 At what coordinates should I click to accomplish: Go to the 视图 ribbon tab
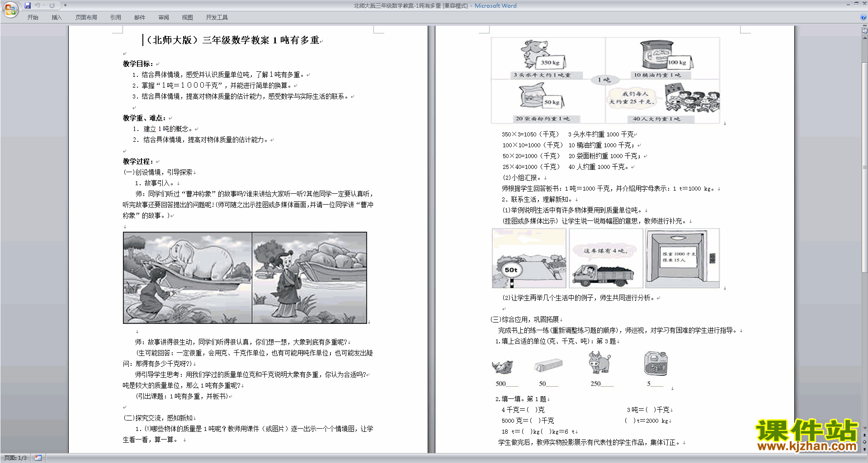click(x=187, y=17)
